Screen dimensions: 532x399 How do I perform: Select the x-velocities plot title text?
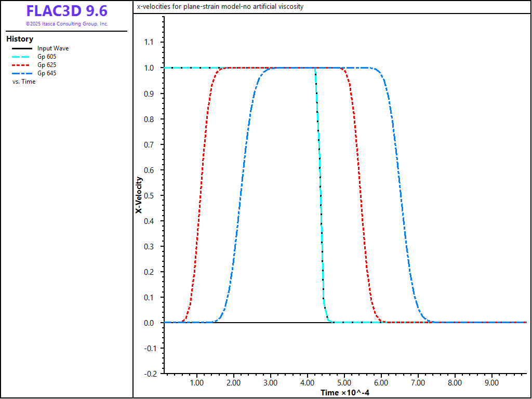[220, 7]
